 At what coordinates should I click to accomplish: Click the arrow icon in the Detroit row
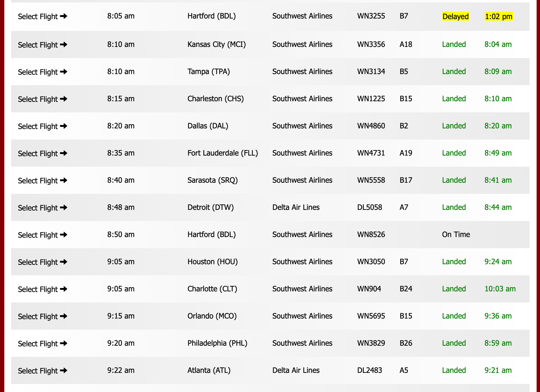click(x=64, y=207)
